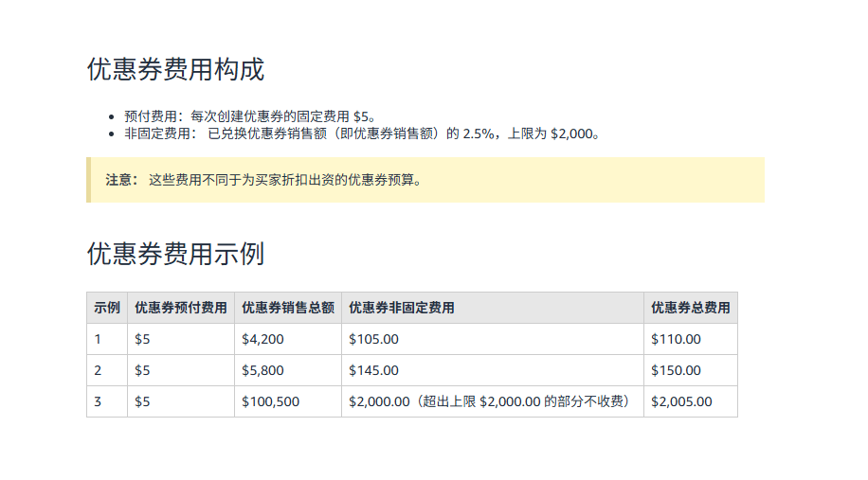Image resolution: width=868 pixels, height=480 pixels.
Task: Click the $100,500 sales total cell
Action: click(271, 401)
